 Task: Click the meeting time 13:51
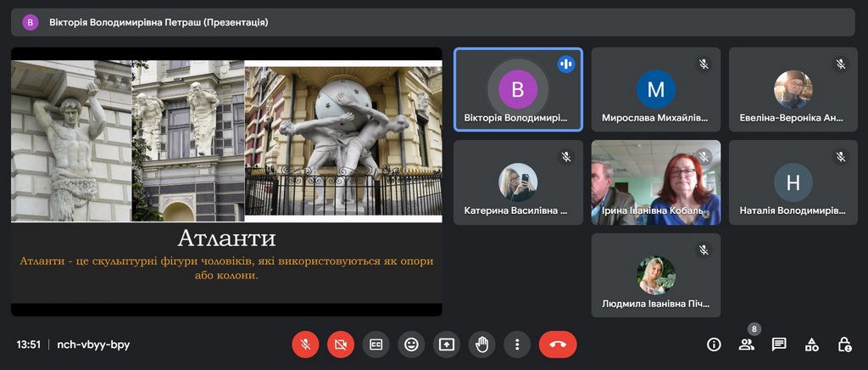pos(29,345)
